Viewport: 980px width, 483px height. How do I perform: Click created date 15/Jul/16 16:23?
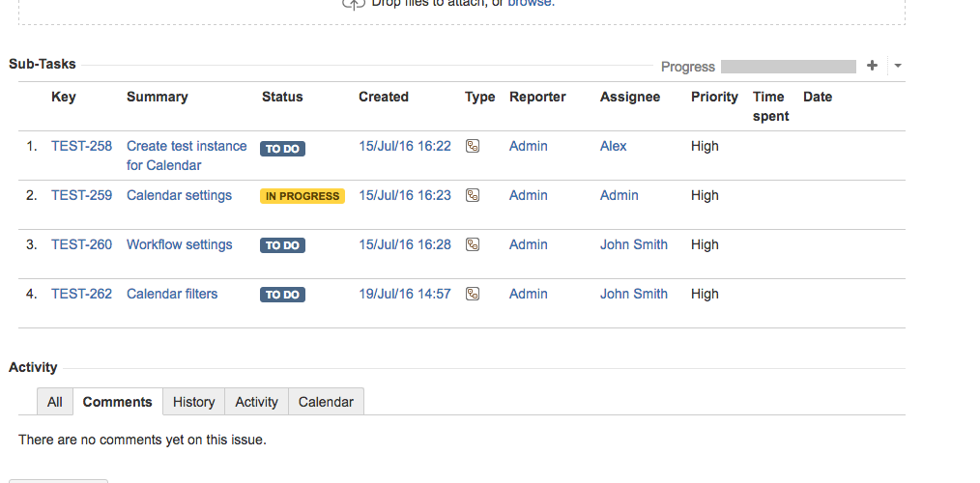point(404,195)
